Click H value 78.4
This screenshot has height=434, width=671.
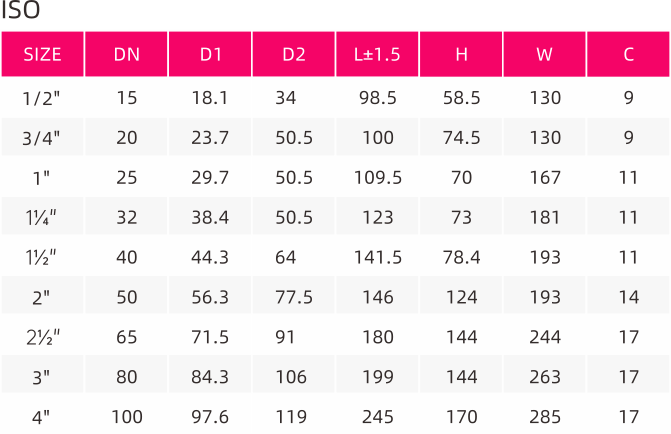(x=461, y=257)
